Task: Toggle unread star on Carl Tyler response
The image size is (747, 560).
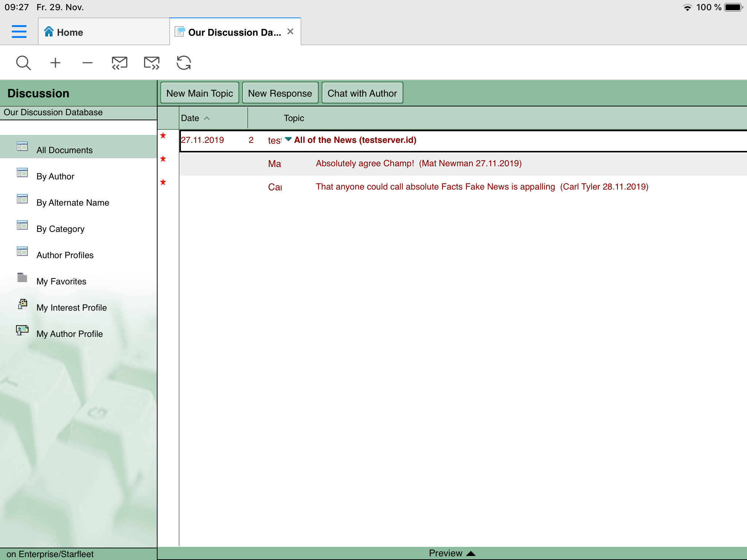Action: pyautogui.click(x=163, y=182)
